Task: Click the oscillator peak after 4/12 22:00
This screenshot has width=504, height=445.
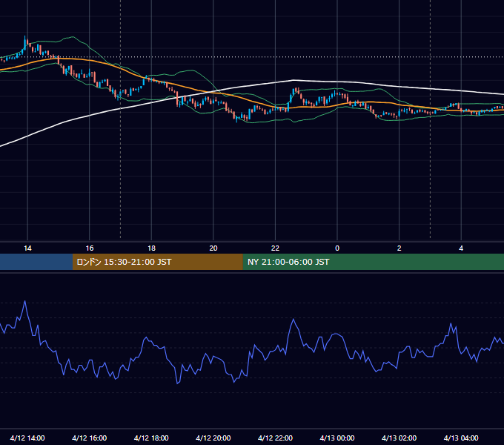Action: [x=294, y=319]
